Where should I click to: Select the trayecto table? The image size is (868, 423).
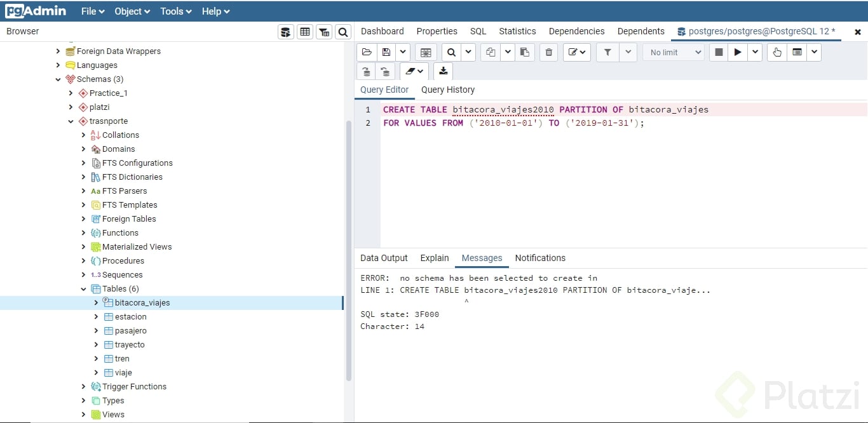coord(130,345)
